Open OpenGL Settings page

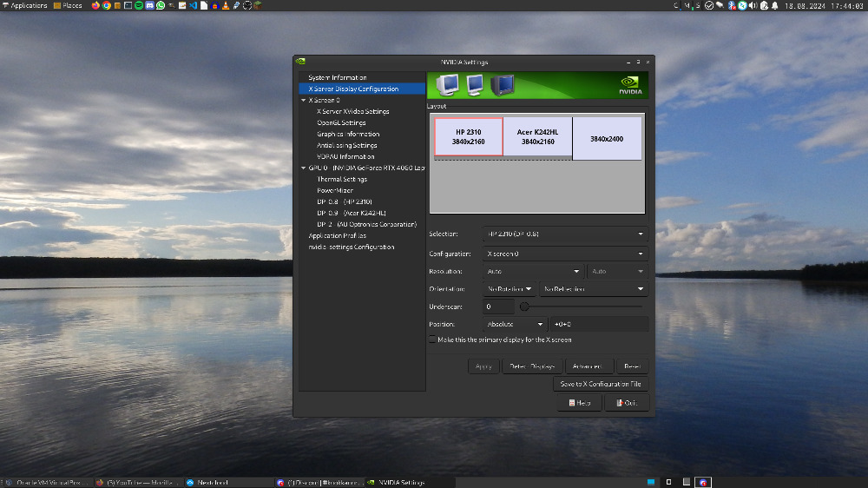[341, 123]
